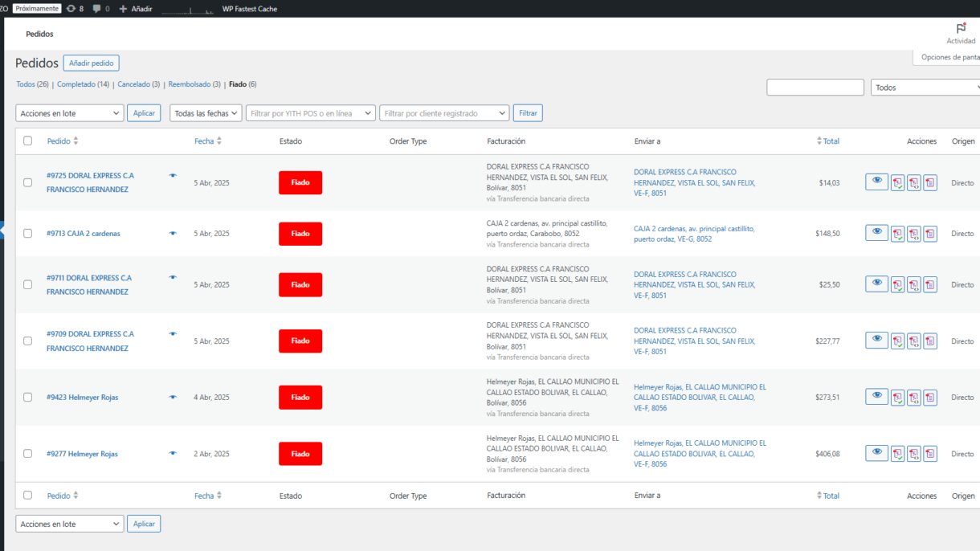The image size is (980, 551).
Task: Click the Añadir pedido button
Action: pyautogui.click(x=92, y=63)
